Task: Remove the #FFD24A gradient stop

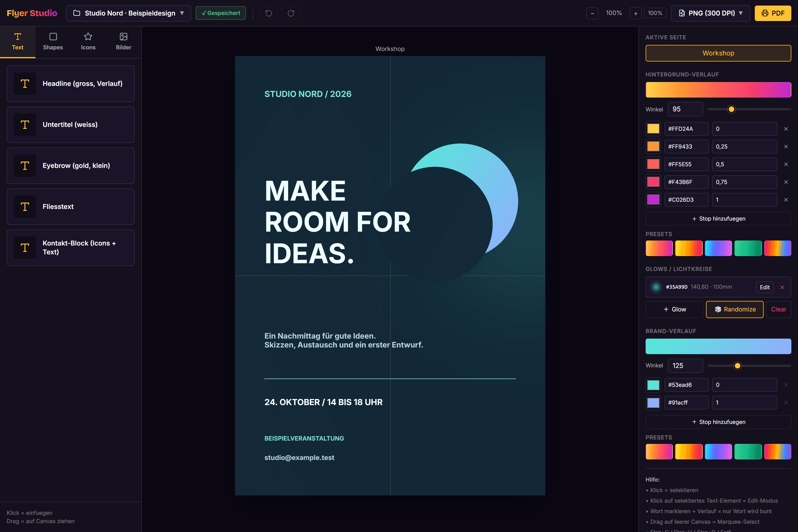Action: click(x=786, y=129)
